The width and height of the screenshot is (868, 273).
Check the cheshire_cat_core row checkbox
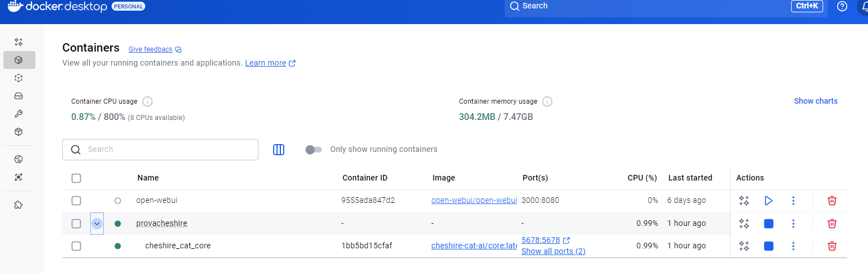point(76,246)
